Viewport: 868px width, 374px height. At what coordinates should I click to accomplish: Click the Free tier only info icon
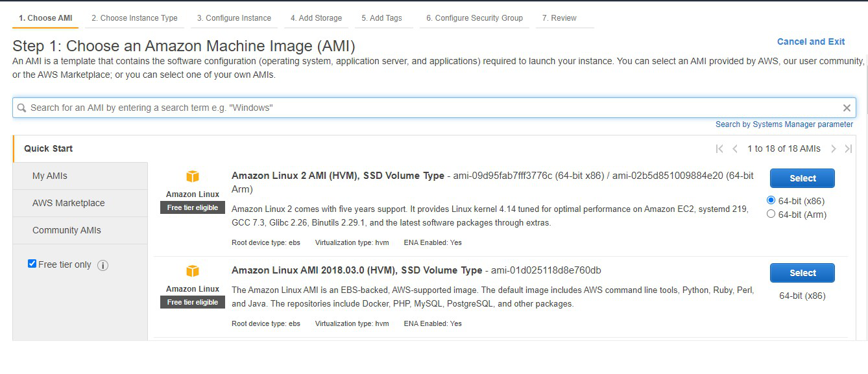click(102, 265)
